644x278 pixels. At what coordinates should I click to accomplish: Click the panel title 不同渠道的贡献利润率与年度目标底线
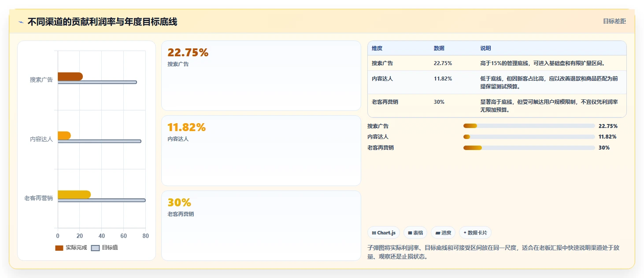(103, 22)
